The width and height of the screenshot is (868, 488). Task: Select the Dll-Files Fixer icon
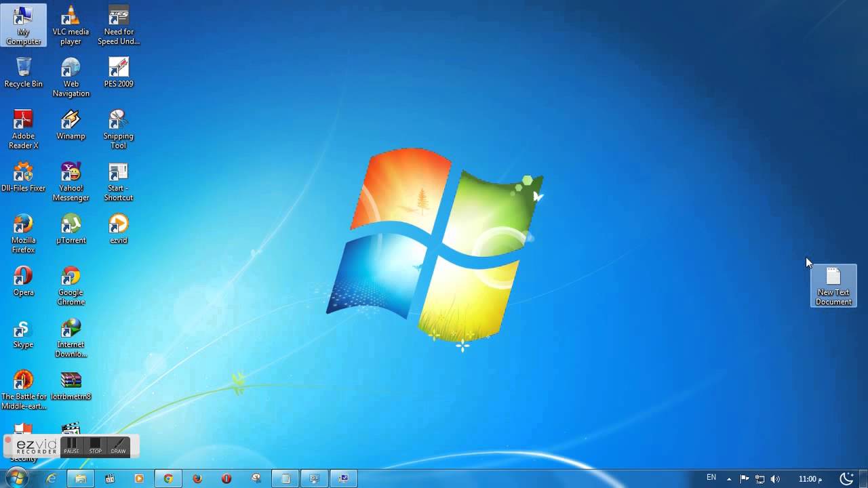click(23, 177)
